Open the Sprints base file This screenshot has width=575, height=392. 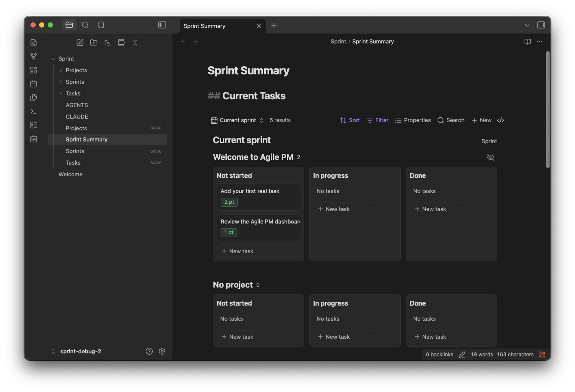pyautogui.click(x=108, y=151)
